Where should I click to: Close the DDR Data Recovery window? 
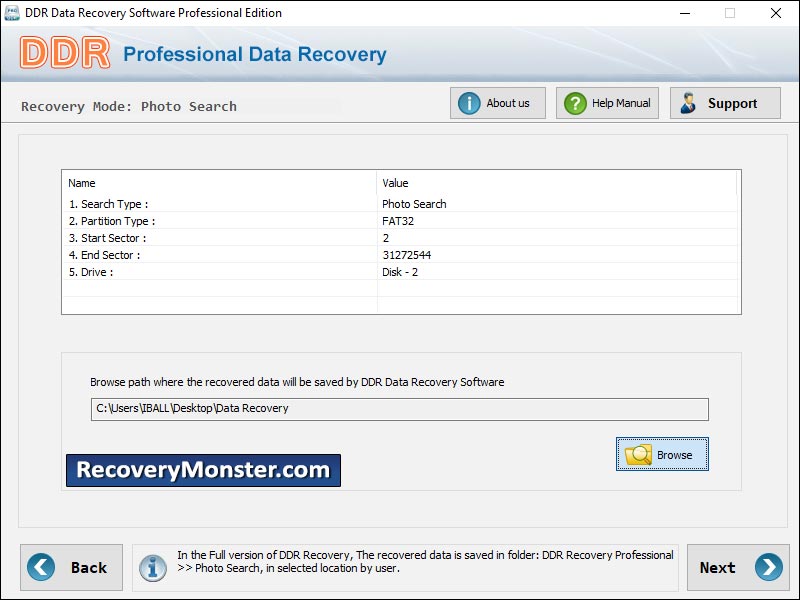tap(776, 13)
